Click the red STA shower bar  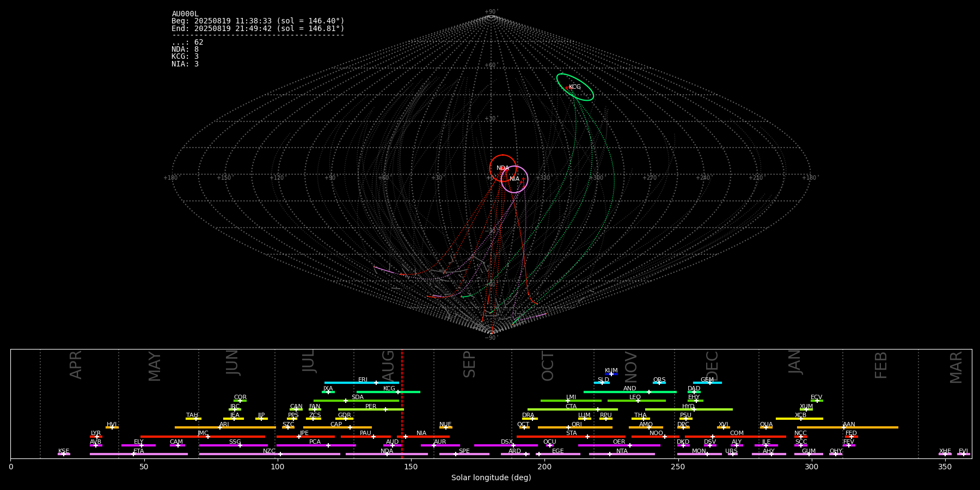(571, 437)
